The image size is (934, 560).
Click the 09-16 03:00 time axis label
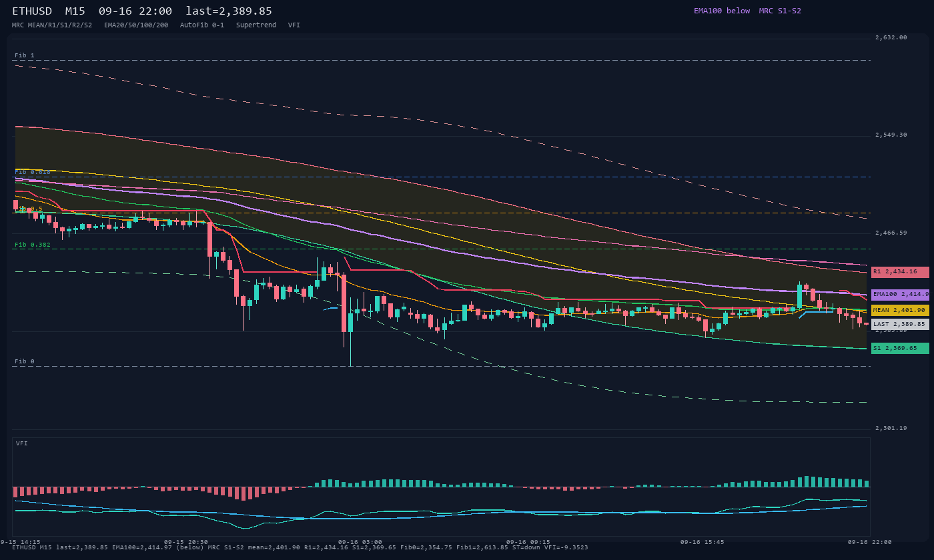360,542
